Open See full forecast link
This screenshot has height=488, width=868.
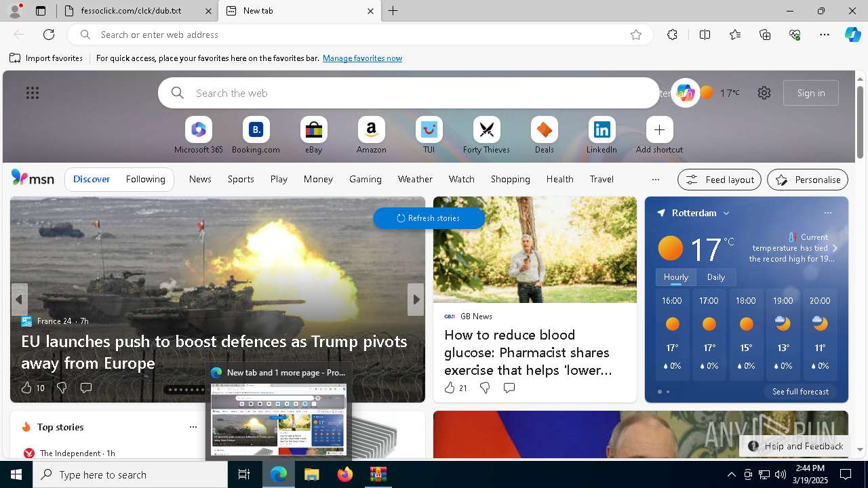[x=800, y=392]
